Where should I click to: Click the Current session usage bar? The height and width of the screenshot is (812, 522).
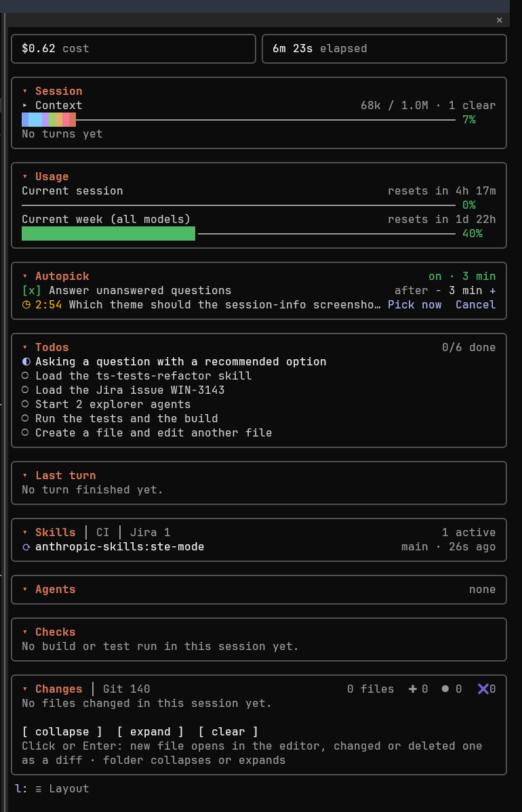239,205
